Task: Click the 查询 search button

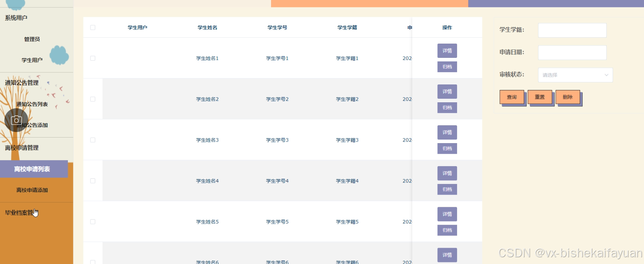Action: 512,97
